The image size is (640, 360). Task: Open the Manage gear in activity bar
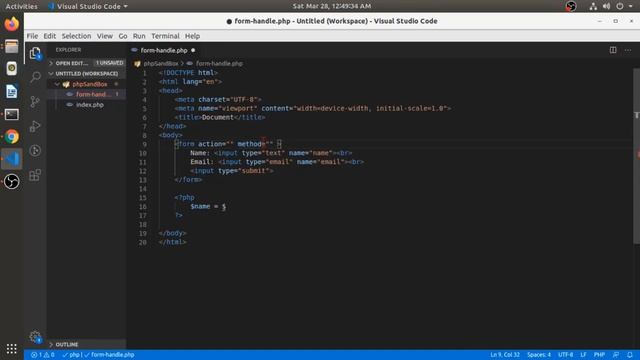[x=35, y=337]
